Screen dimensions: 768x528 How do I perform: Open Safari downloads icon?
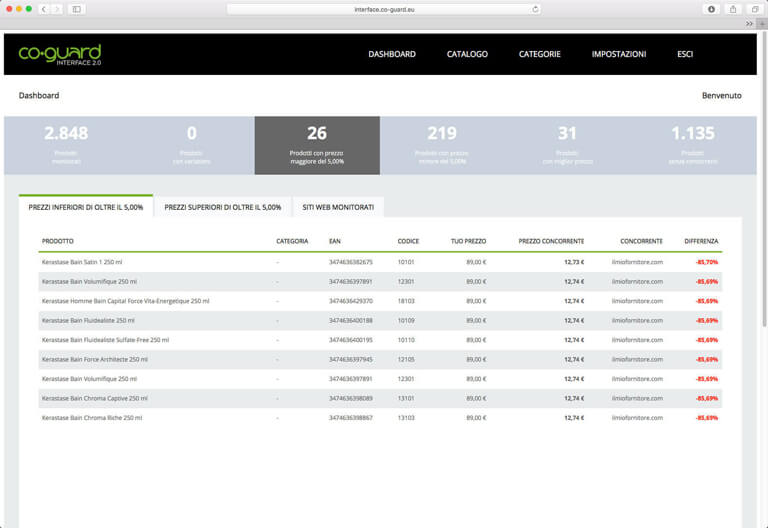pyautogui.click(x=711, y=9)
